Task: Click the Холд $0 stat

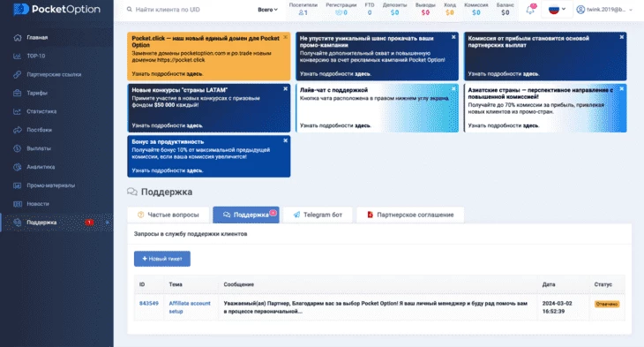Action: tap(450, 9)
